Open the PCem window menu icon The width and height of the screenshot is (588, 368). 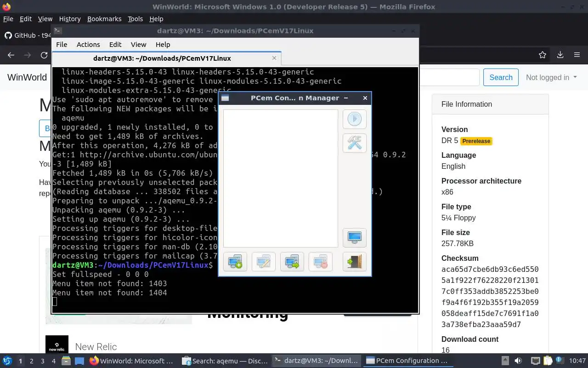coord(225,98)
